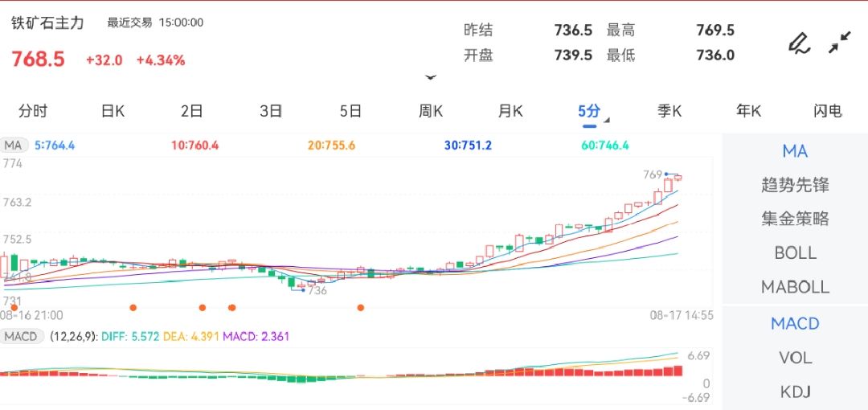Select MA in the indicator sidebar
Screen dimensions: 868x410
(x=795, y=151)
